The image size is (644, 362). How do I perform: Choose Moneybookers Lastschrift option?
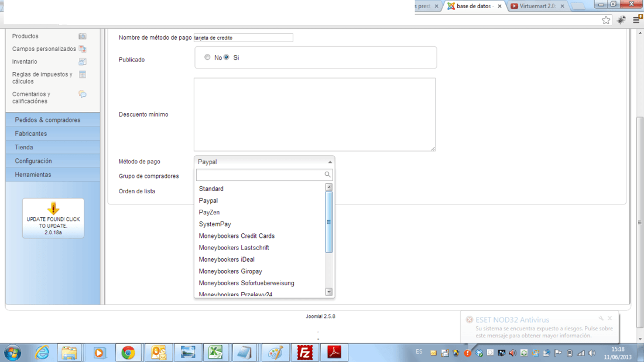260,248
